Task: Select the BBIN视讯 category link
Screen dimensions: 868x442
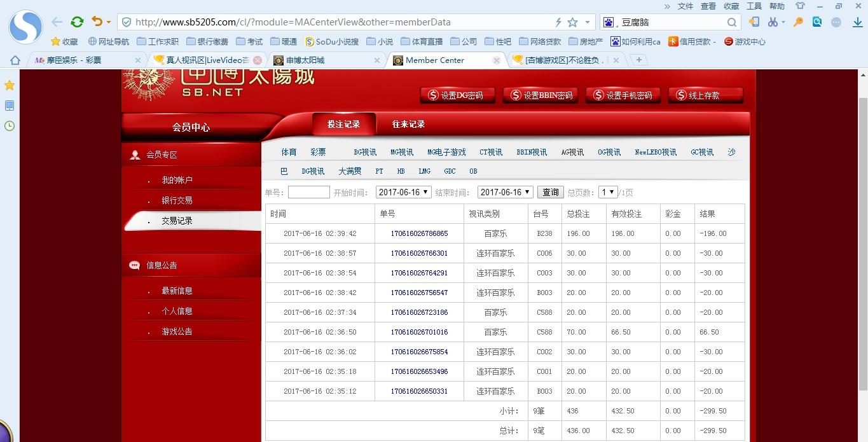Action: [532, 153]
